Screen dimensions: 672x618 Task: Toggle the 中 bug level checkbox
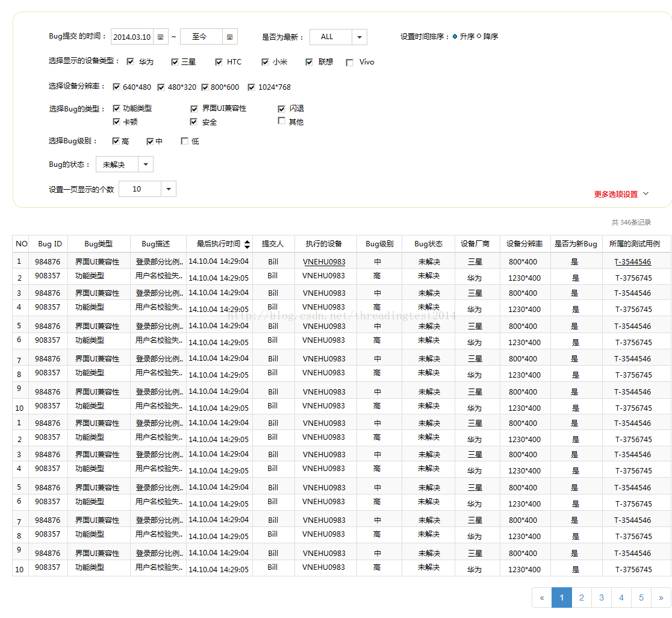pos(150,141)
